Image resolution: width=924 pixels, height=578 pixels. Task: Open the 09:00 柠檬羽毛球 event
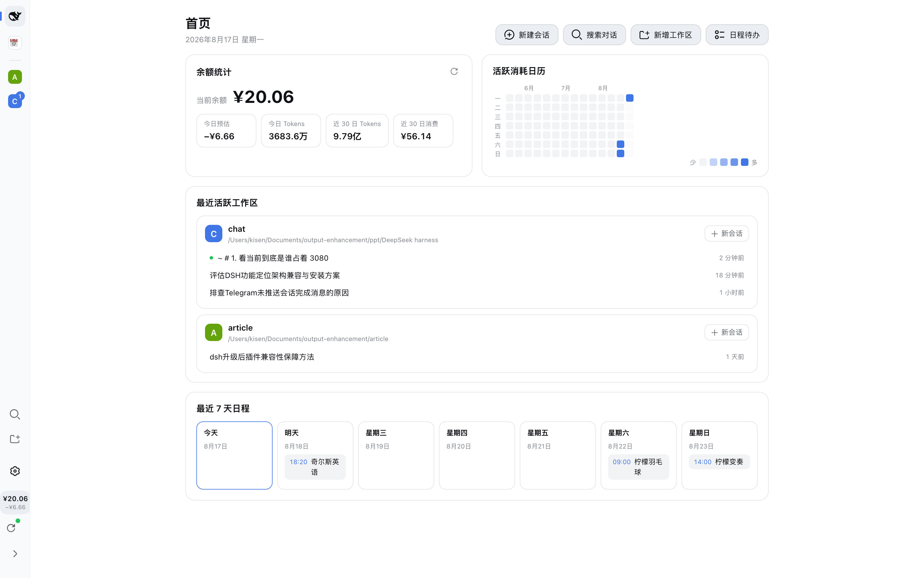[x=638, y=467]
